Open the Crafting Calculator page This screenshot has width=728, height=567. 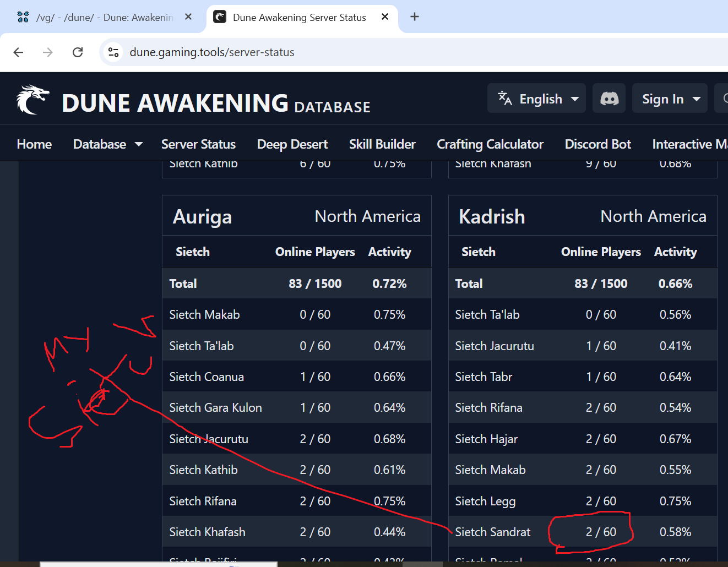490,144
